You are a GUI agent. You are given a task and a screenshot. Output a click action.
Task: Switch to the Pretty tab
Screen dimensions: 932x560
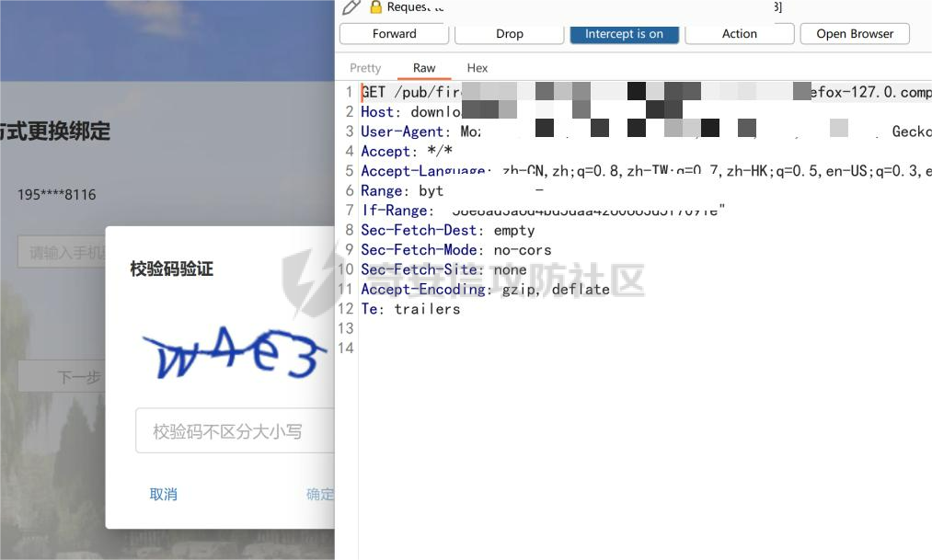coord(365,68)
